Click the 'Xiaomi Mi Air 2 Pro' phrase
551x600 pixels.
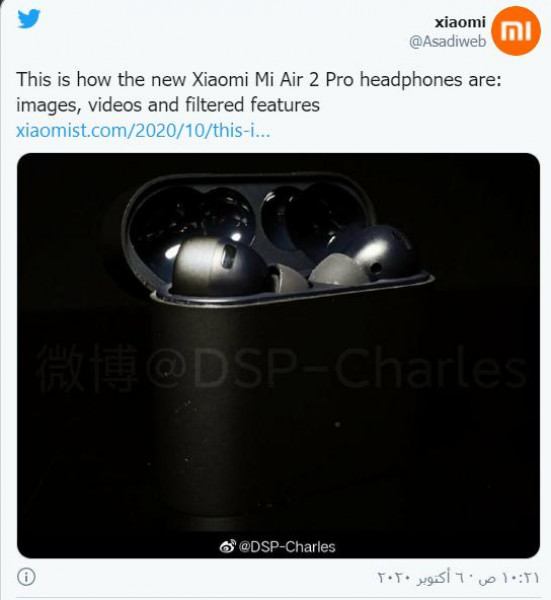point(273,80)
